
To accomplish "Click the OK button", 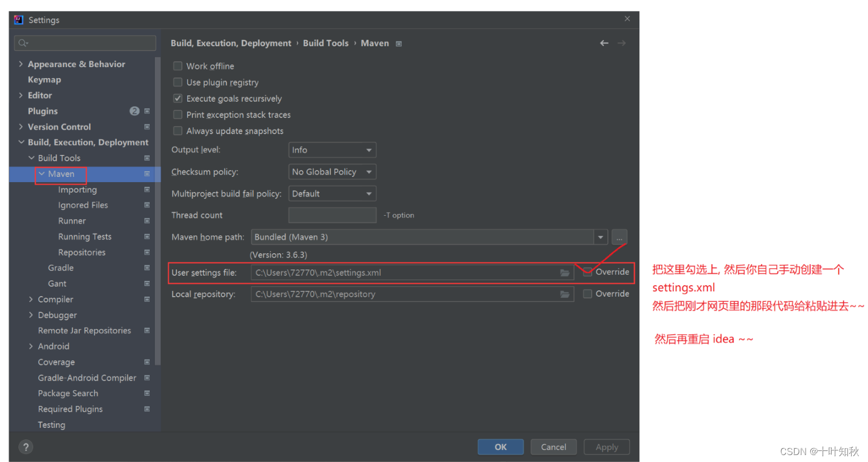I will [x=500, y=447].
